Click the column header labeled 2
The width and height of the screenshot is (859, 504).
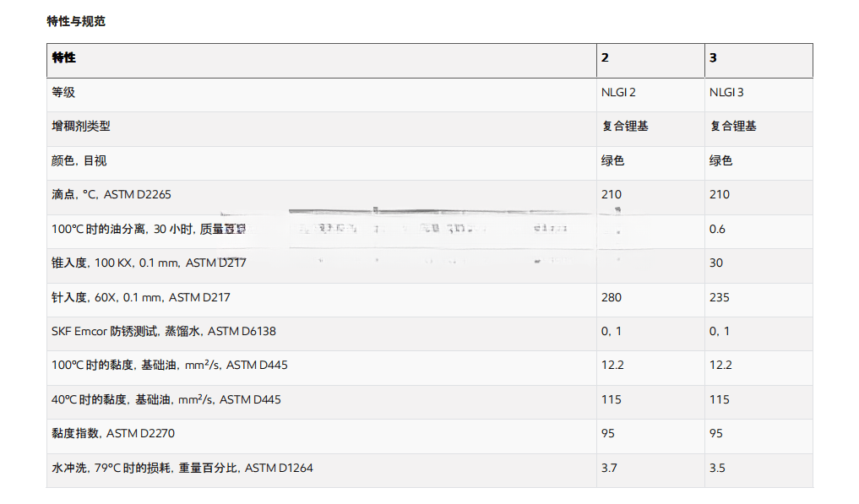[x=605, y=57]
